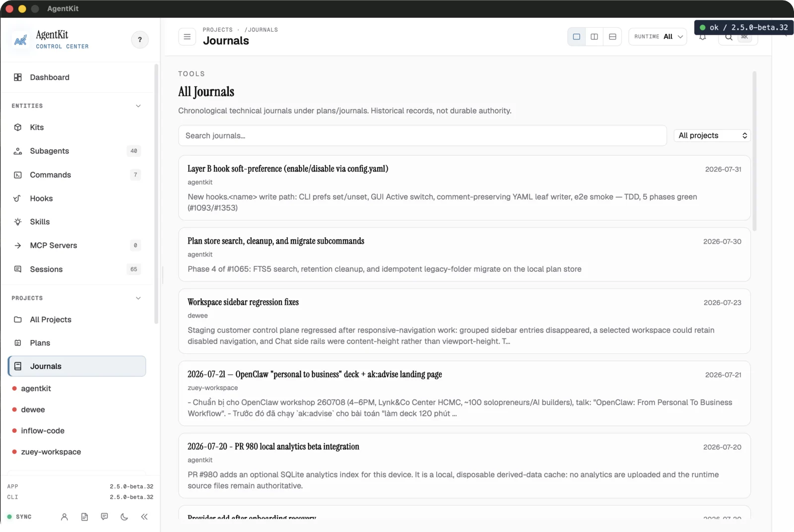The height and width of the screenshot is (532, 794).
Task: Select the side-by-side split layout view
Action: click(594, 37)
